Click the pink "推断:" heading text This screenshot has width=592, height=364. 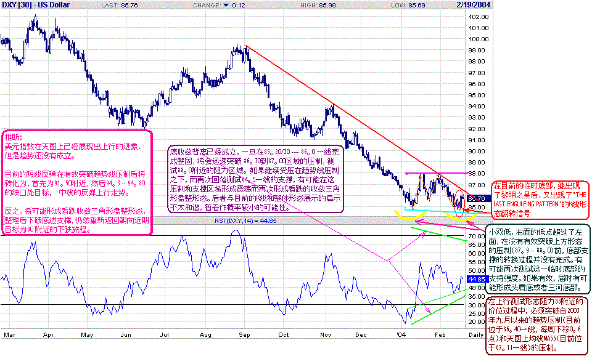[x=14, y=137]
